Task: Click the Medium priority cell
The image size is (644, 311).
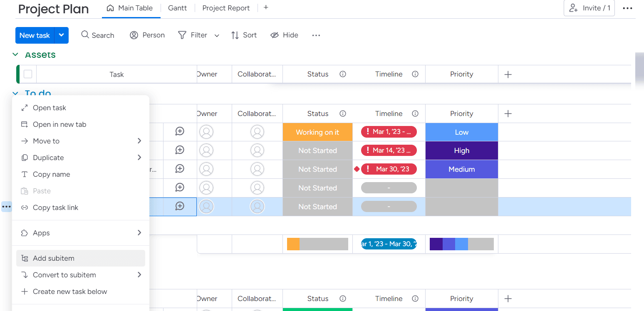Action: click(x=462, y=169)
